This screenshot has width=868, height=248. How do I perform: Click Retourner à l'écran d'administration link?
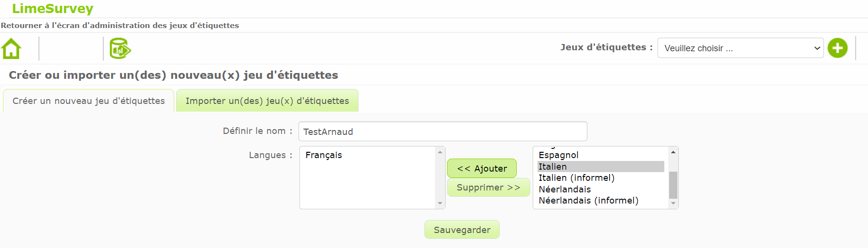pyautogui.click(x=120, y=26)
